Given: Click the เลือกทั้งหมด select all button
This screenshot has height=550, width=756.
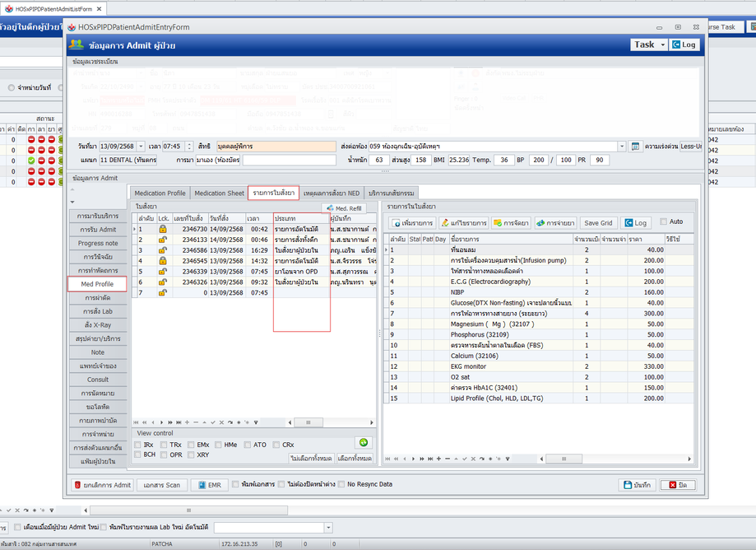Looking at the screenshot, I should tap(355, 458).
